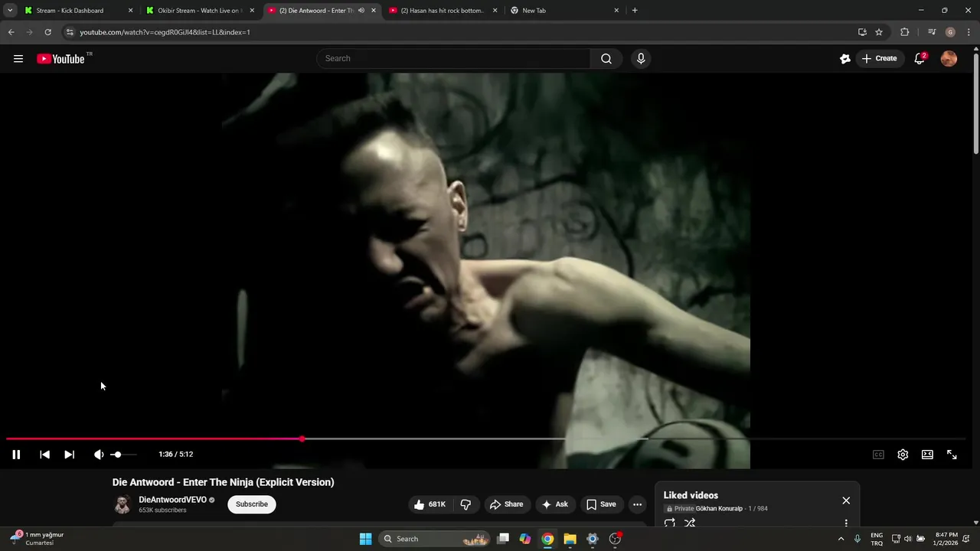Bookmark this page with the star
The width and height of the screenshot is (980, 551).
(x=879, y=32)
